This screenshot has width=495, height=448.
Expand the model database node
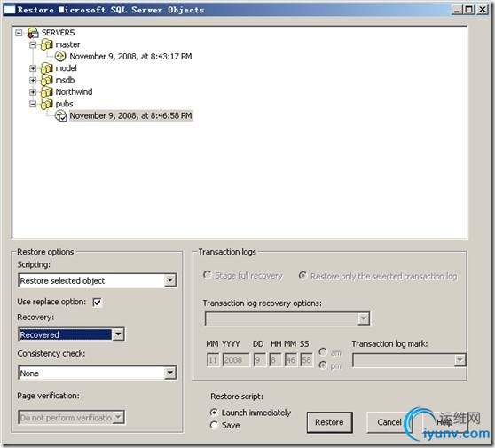point(33,68)
